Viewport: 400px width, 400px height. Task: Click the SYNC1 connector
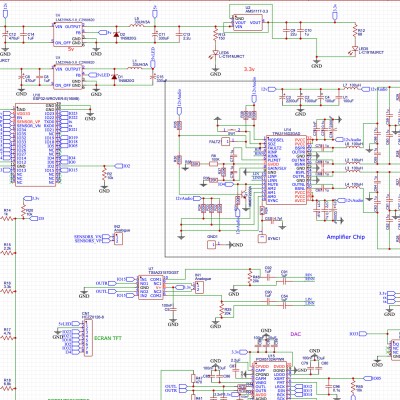(262, 238)
